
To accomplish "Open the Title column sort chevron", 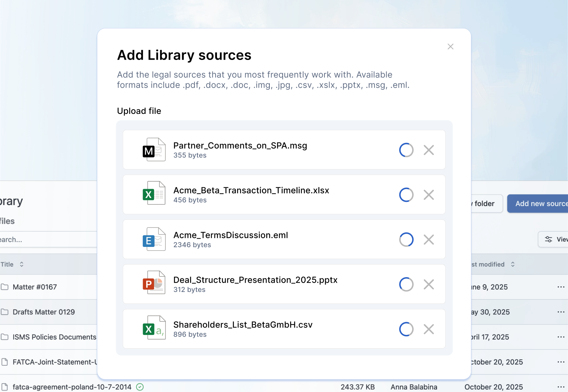I will click(21, 264).
